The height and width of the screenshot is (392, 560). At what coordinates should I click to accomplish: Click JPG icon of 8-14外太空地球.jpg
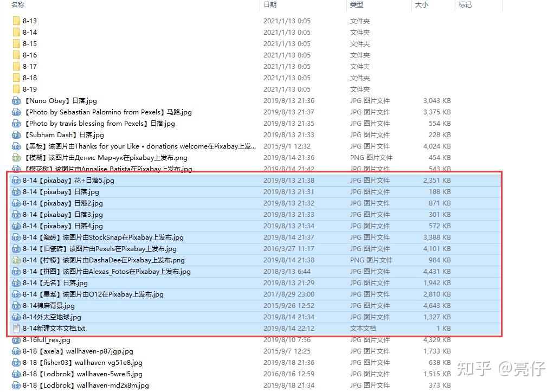[16, 317]
